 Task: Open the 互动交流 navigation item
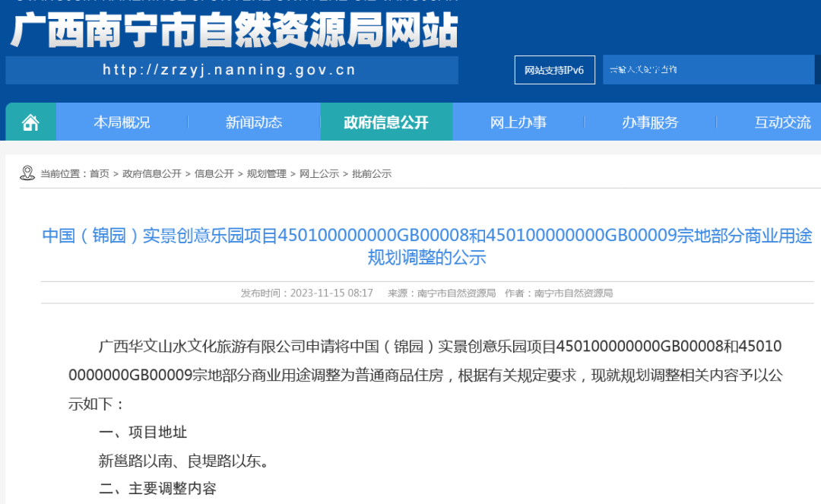click(782, 122)
